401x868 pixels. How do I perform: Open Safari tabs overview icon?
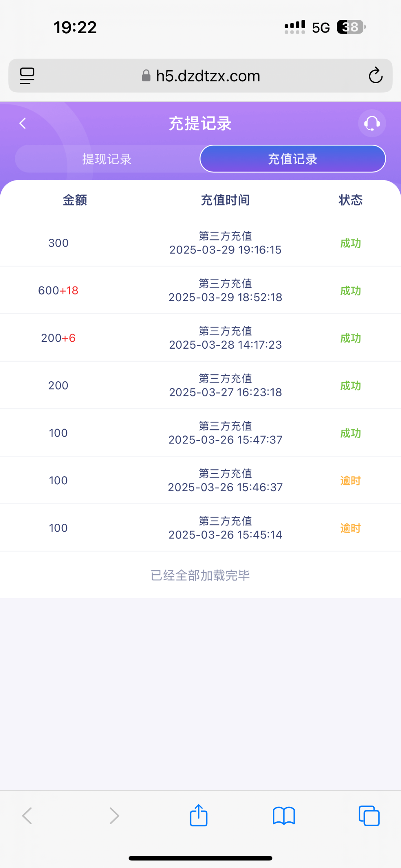pos(369,816)
